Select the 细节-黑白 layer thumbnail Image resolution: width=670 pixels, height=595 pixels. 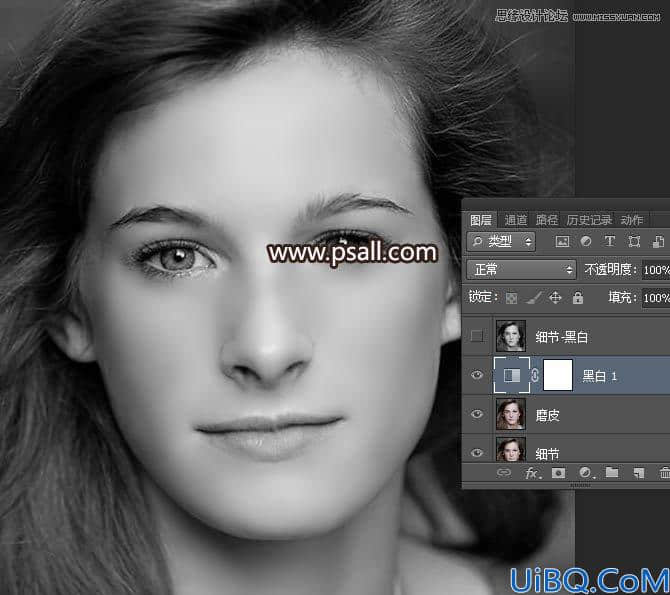[x=511, y=336]
